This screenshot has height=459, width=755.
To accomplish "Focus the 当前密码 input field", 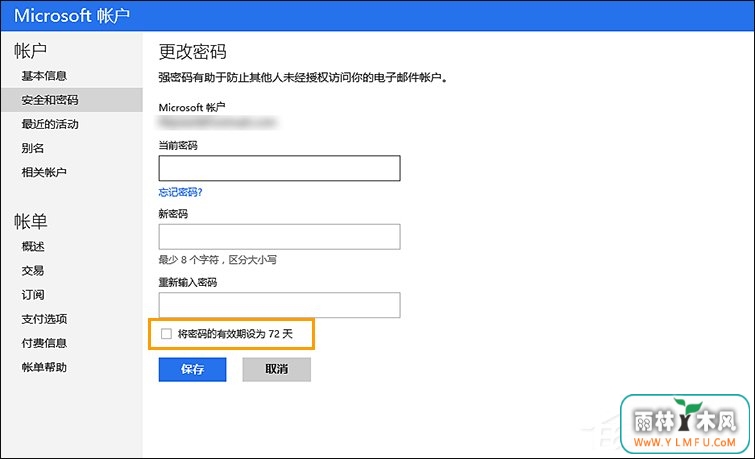I will (279, 168).
